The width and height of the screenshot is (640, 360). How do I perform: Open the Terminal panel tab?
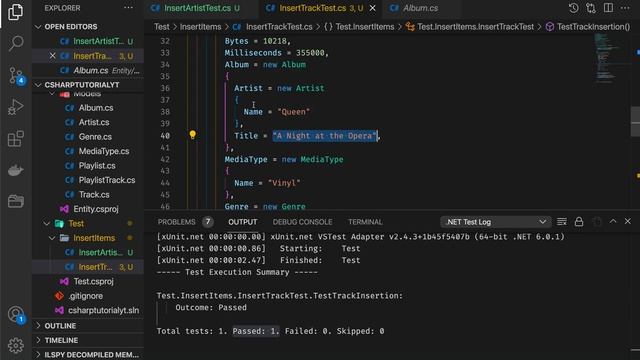[x=365, y=222]
